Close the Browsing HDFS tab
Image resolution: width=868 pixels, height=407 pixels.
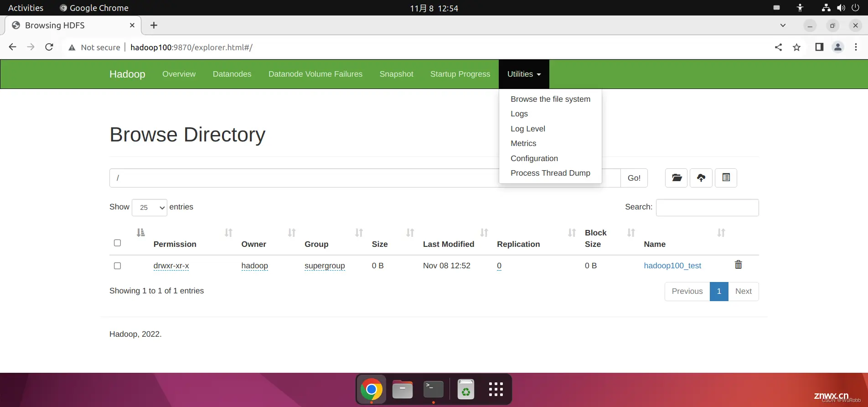pos(132,26)
